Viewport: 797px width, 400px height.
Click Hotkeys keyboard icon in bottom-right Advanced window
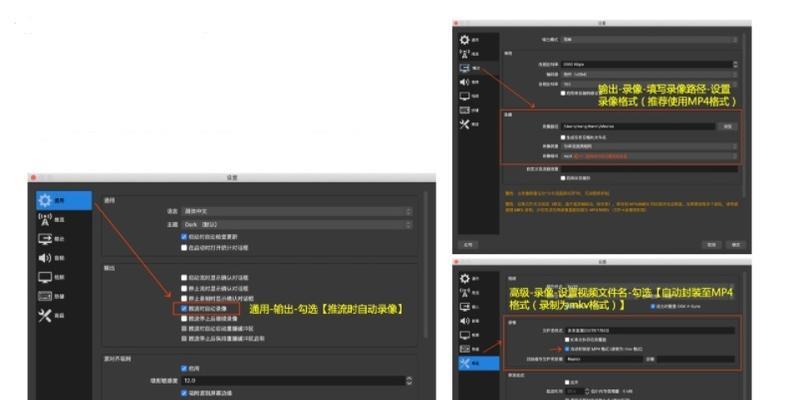coord(465,349)
